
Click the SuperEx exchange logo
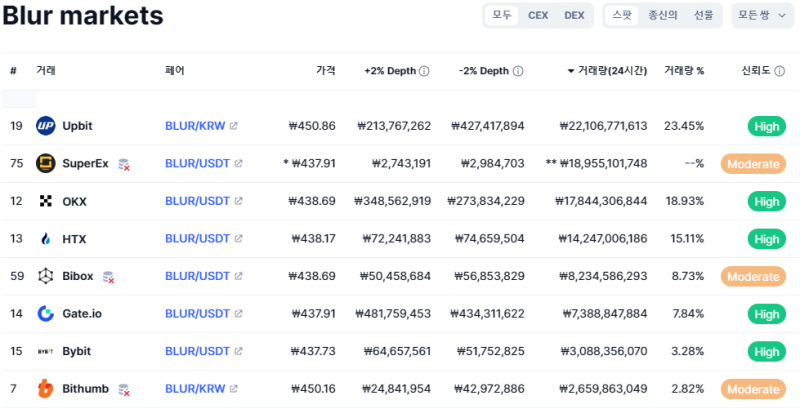(45, 164)
